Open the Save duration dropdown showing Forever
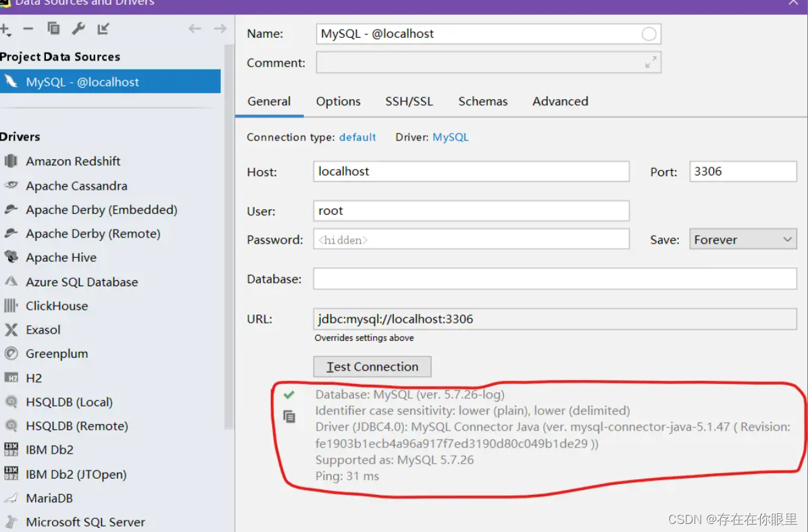This screenshot has width=808, height=532. click(742, 238)
